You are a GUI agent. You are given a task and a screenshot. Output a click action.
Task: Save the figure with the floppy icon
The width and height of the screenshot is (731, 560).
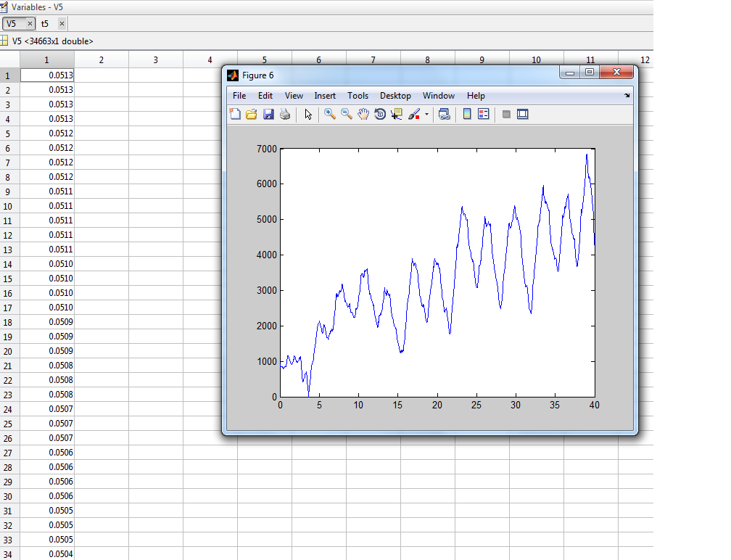[268, 114]
